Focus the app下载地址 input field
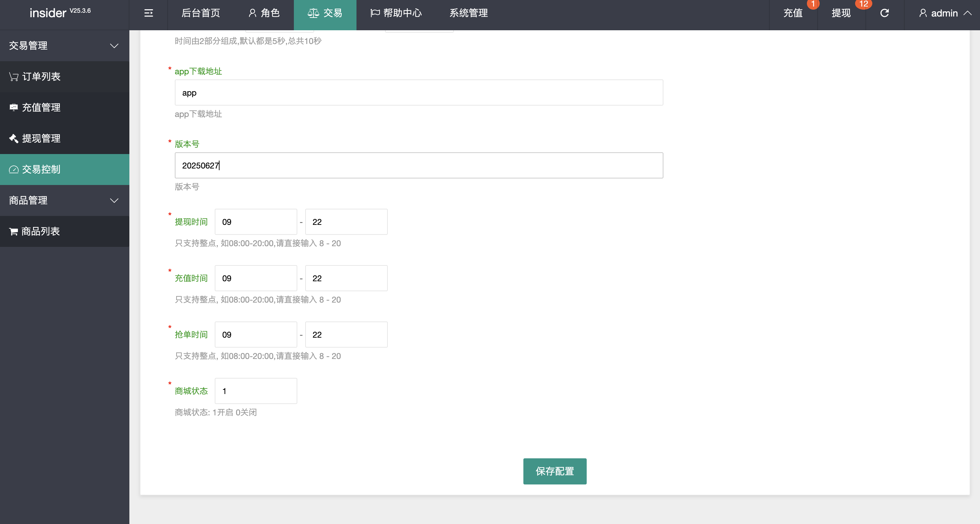980x524 pixels. pyautogui.click(x=418, y=93)
